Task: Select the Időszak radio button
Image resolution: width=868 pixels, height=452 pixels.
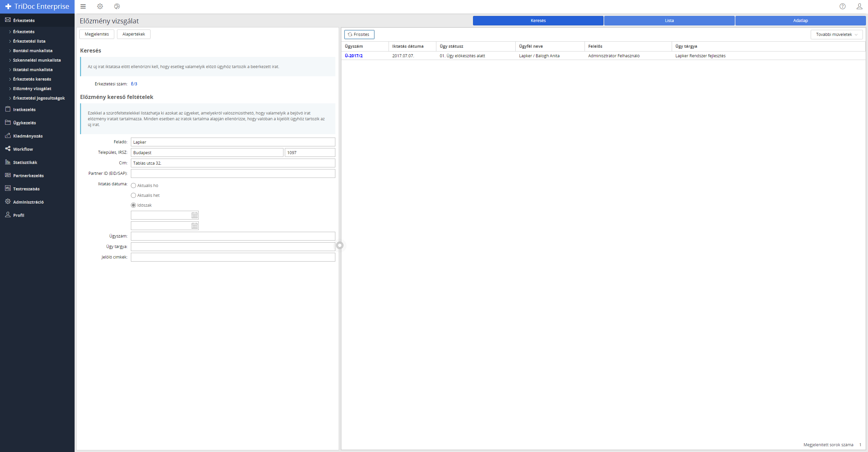Action: tap(134, 205)
